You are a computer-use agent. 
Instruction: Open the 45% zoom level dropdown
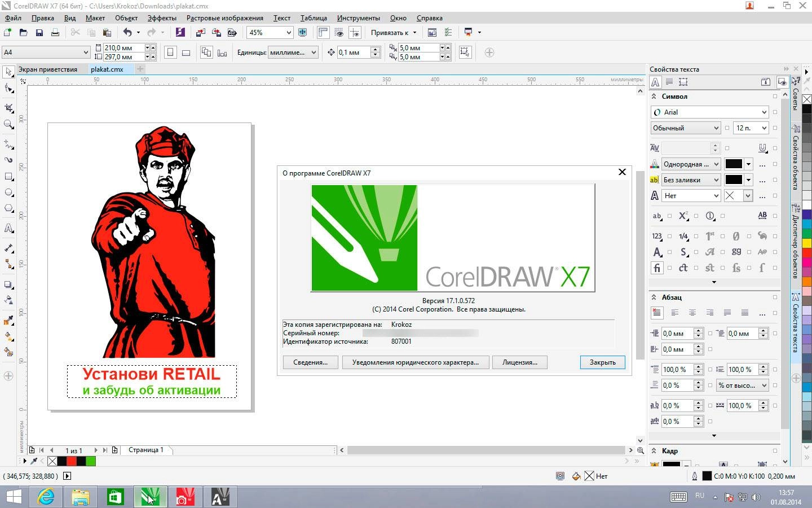(289, 33)
